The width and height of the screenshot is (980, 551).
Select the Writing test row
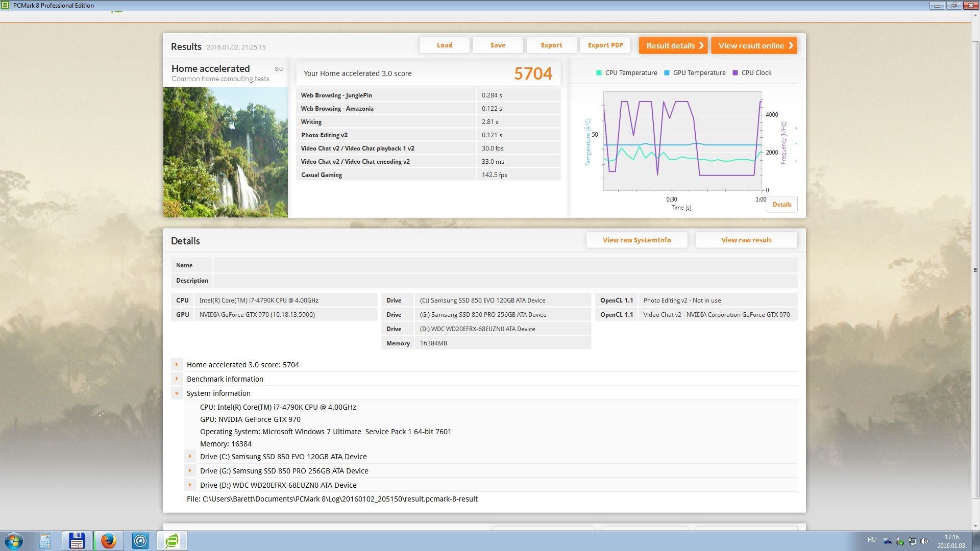428,121
